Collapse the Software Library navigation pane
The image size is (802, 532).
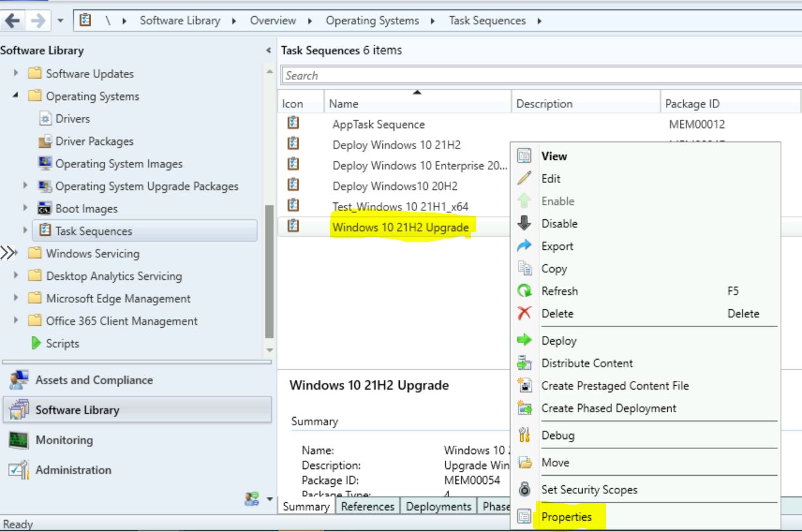pos(269,51)
